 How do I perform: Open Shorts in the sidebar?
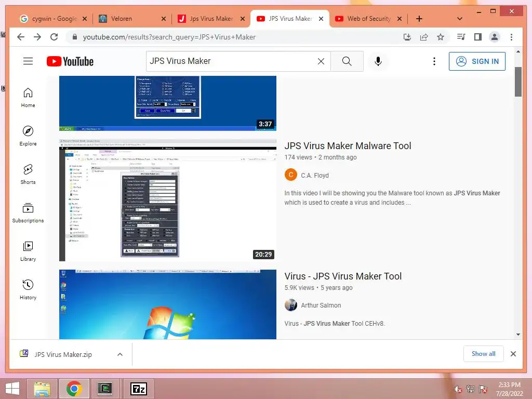tap(28, 175)
